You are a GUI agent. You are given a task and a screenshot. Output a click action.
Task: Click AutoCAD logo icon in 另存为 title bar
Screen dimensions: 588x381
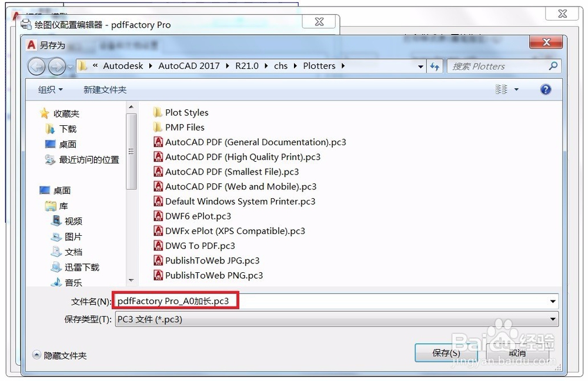click(32, 45)
